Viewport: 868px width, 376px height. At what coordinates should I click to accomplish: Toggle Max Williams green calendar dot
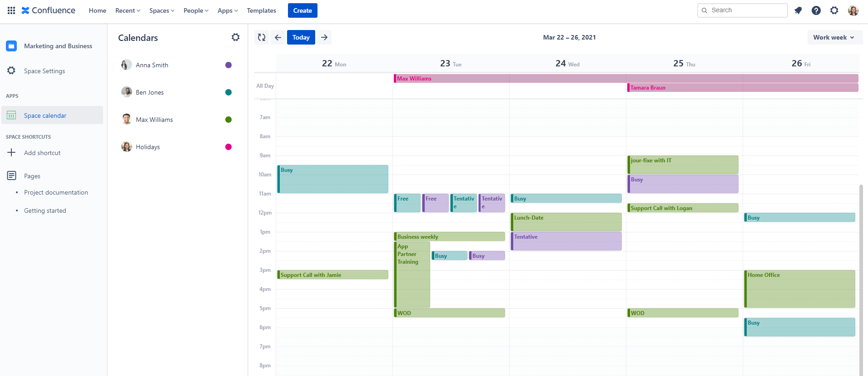[x=228, y=120]
